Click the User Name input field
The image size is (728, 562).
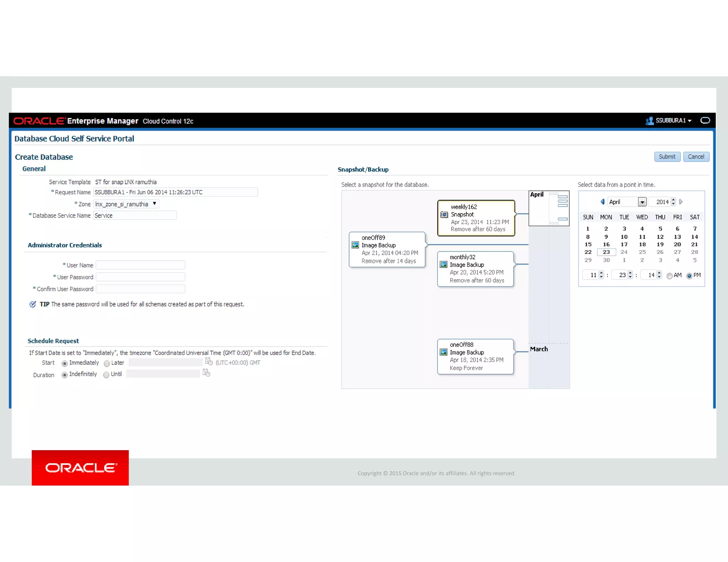(140, 265)
